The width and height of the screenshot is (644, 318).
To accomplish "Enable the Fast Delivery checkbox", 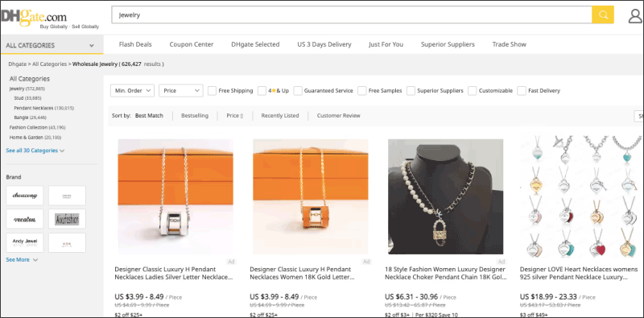I will [x=522, y=91].
